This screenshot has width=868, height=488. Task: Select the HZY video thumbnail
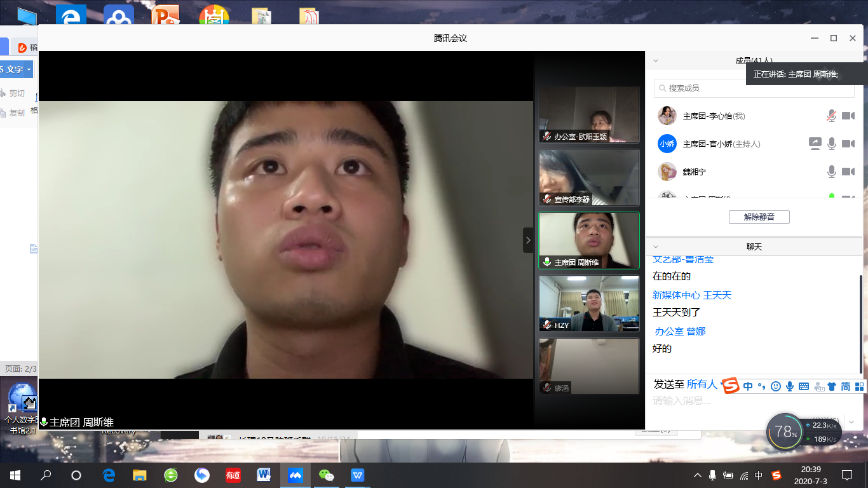(588, 303)
